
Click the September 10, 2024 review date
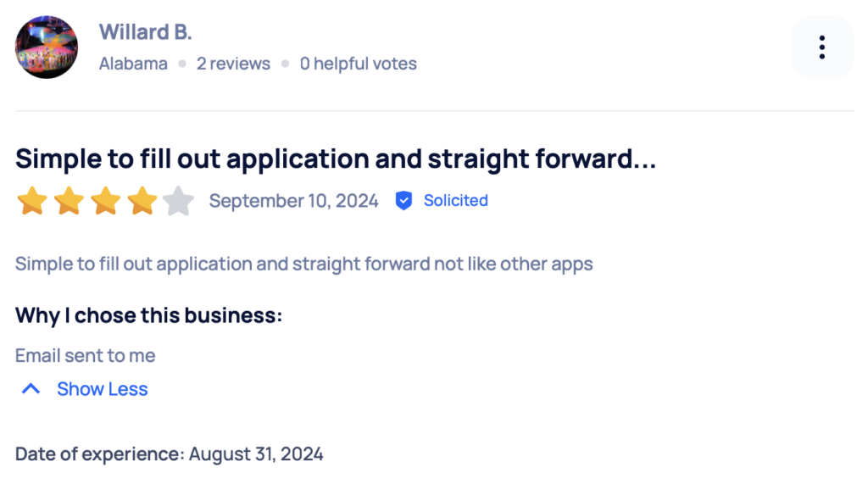click(x=293, y=201)
